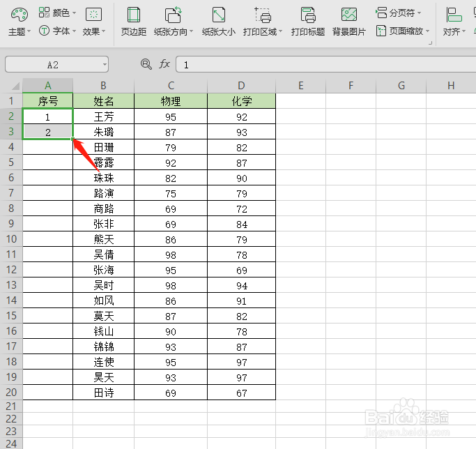
Task: Open the Name Box A2 dropdown
Action: tap(105, 64)
